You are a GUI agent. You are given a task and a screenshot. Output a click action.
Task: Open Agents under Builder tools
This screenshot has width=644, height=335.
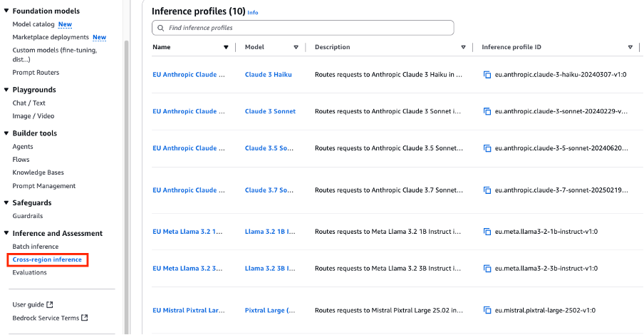click(23, 147)
